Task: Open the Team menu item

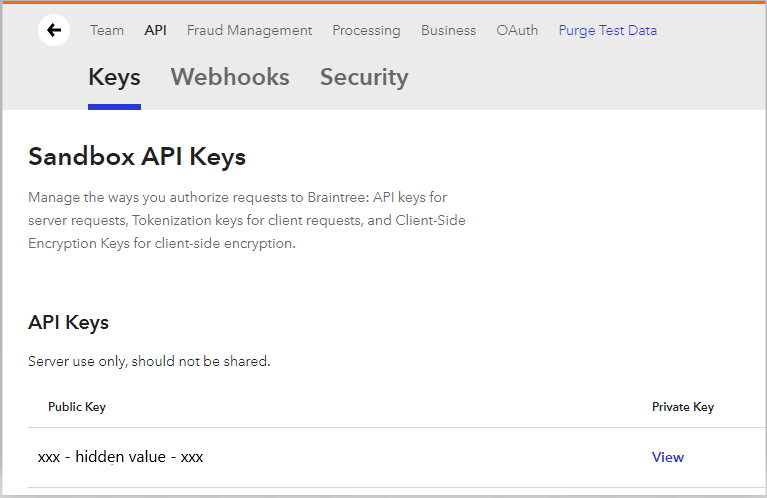Action: click(x=107, y=30)
